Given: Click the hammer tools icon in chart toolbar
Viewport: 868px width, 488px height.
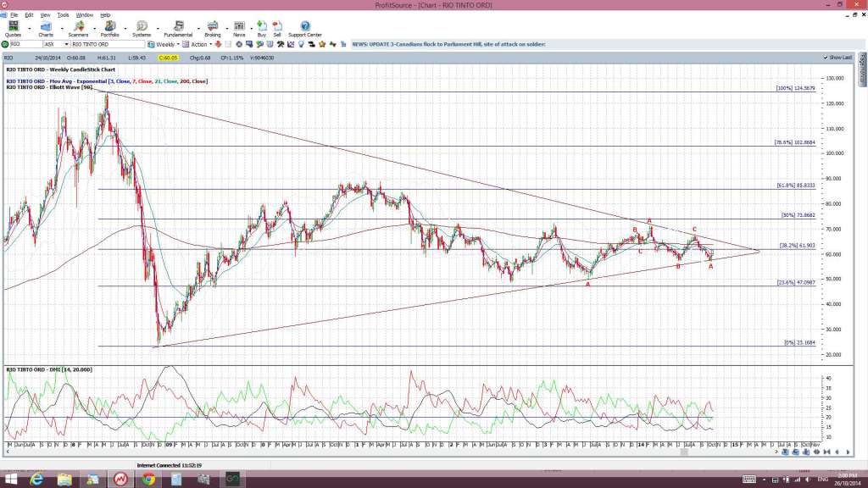Looking at the screenshot, I should [280, 44].
